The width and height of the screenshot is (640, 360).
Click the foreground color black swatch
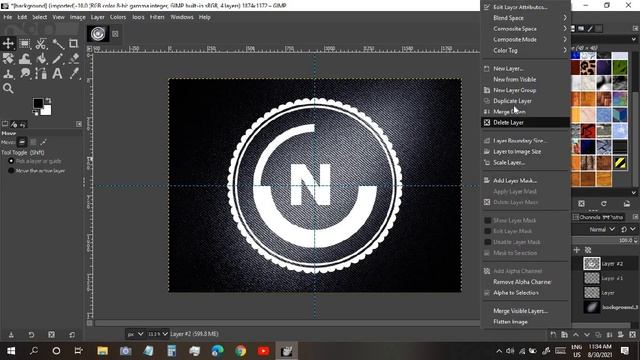38,103
